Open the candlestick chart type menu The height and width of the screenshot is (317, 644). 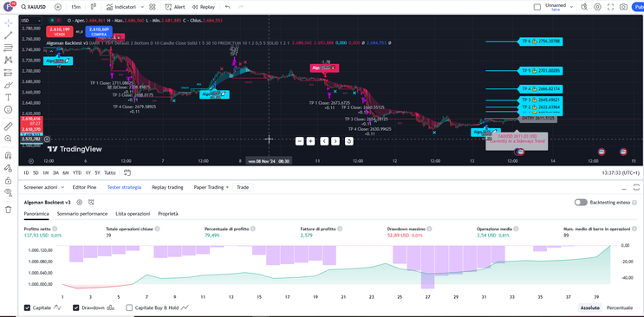pos(94,7)
